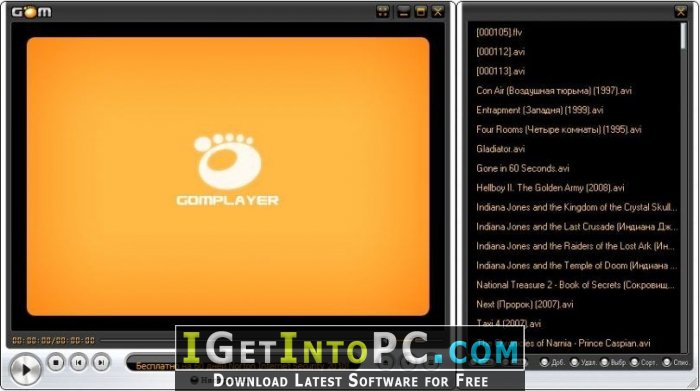Minimize the GOM player window
This screenshot has height=391, width=700.
[x=403, y=12]
